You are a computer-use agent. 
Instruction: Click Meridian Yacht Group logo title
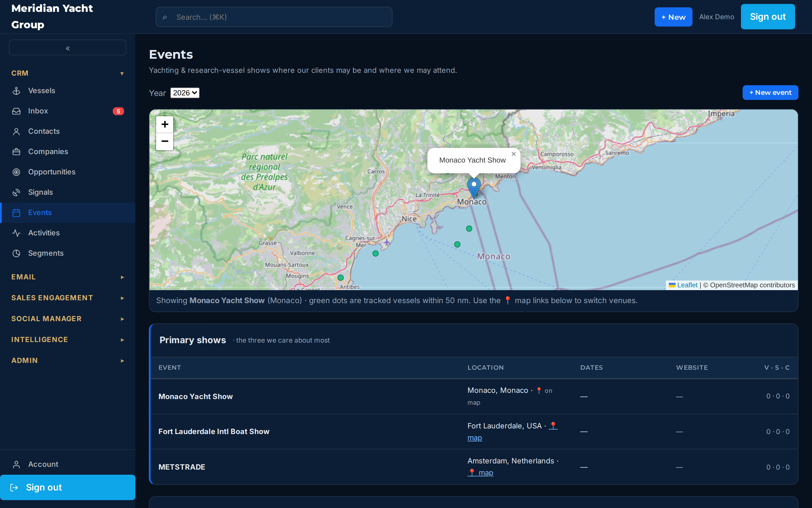click(x=52, y=16)
